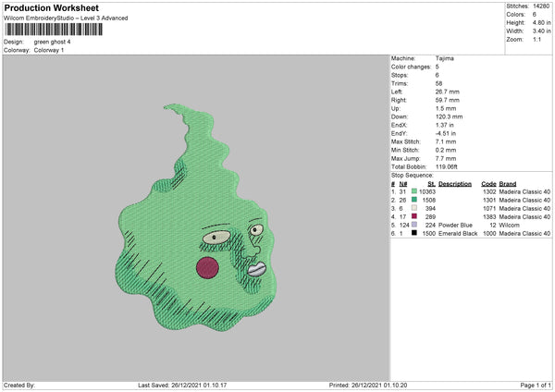This screenshot has height=392, width=555.
Task: Click 'Wilcom EmbroideryStudio – Level 3 Advanced' text
Action: 66,18
